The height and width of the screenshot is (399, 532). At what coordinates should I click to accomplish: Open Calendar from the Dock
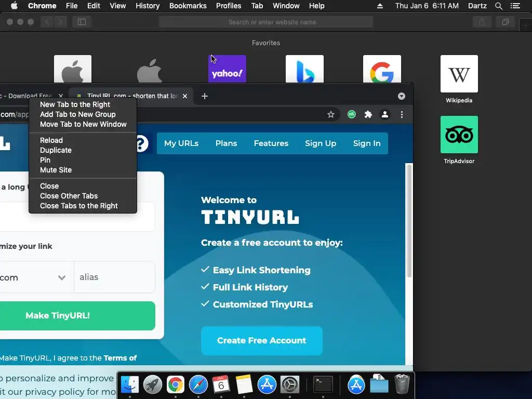(x=221, y=385)
